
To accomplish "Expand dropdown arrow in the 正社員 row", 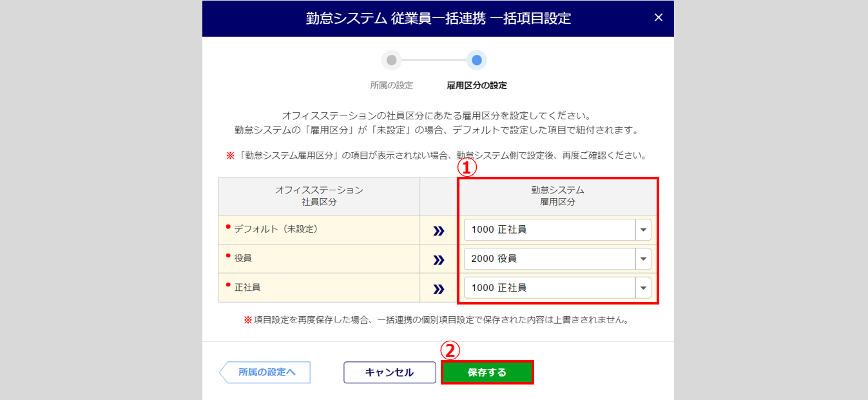I will coord(643,288).
